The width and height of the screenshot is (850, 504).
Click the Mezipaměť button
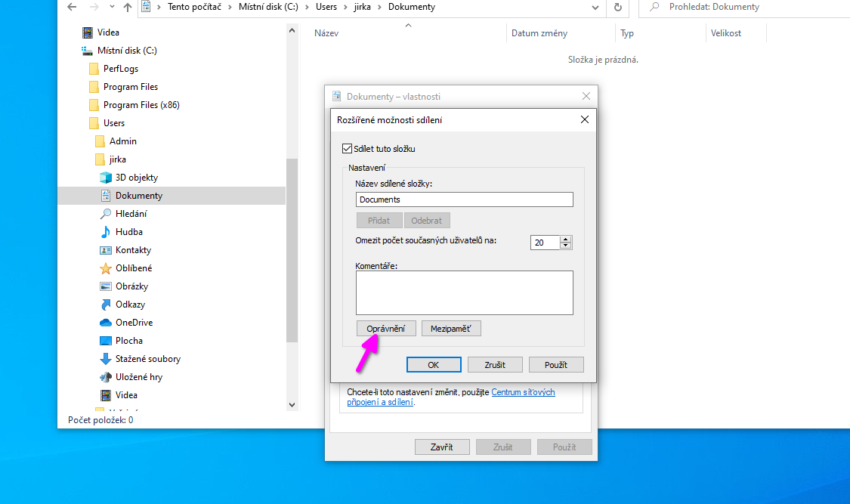451,328
